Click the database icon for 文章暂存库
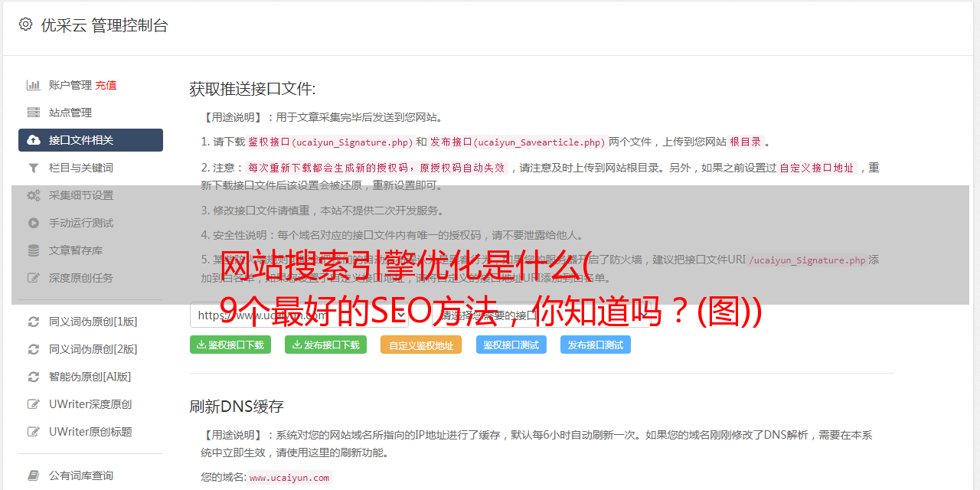The height and width of the screenshot is (490, 980). 34,250
